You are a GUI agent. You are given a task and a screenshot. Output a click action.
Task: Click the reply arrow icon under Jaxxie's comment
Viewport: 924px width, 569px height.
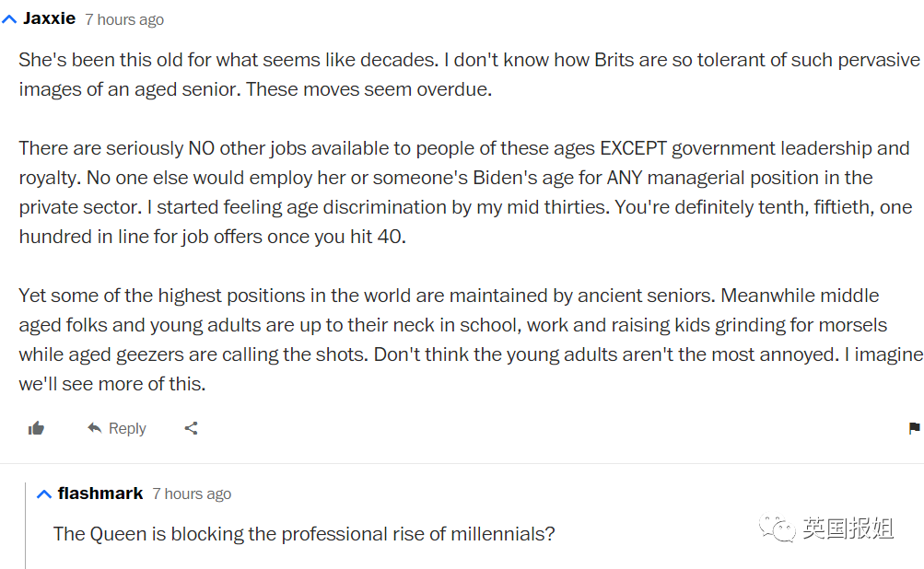click(94, 428)
